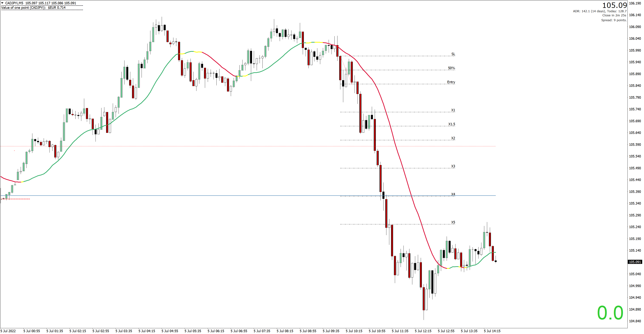Select the X2 target label
The height and width of the screenshot is (334, 644).
[453, 138]
